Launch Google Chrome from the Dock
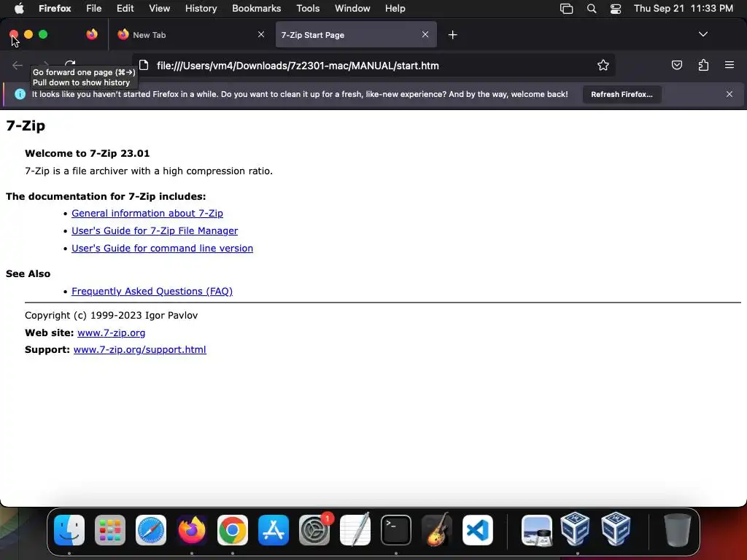 (233, 530)
